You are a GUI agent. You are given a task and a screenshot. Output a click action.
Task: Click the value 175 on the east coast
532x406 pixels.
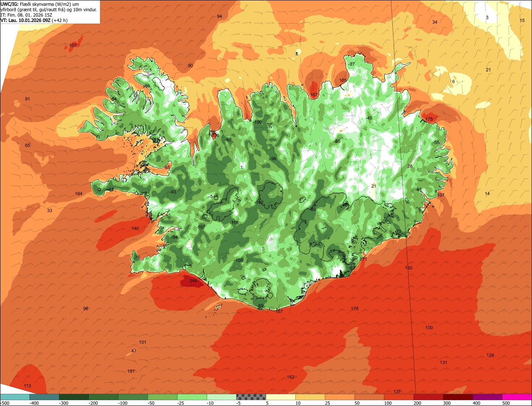click(x=429, y=120)
